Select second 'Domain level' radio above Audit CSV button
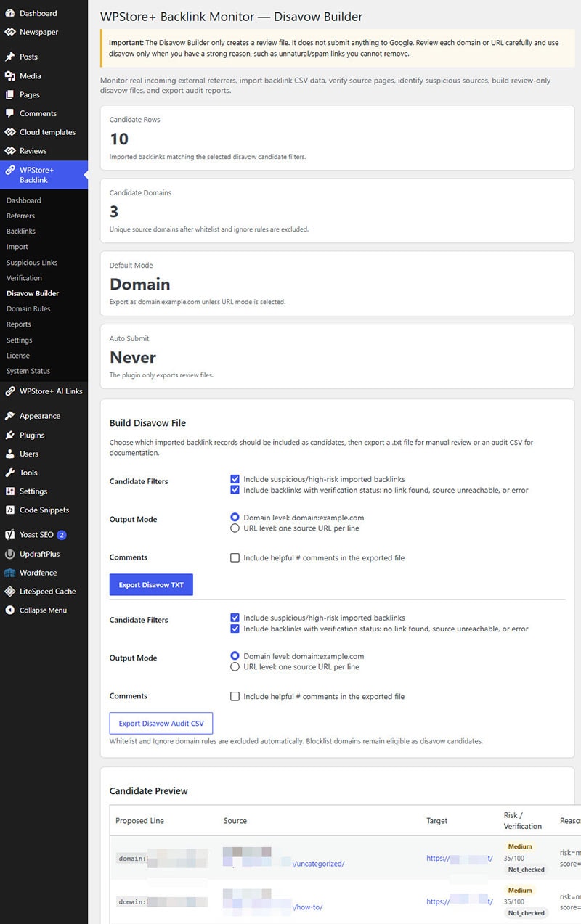 click(235, 656)
